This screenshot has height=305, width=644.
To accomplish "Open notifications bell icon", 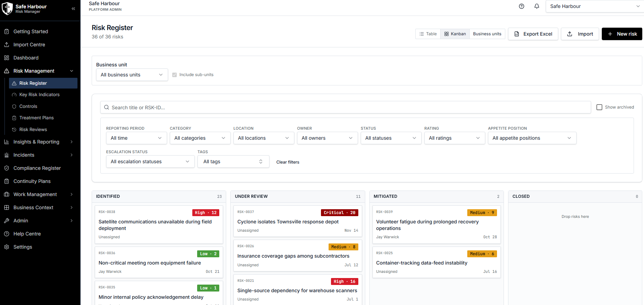I will [537, 6].
